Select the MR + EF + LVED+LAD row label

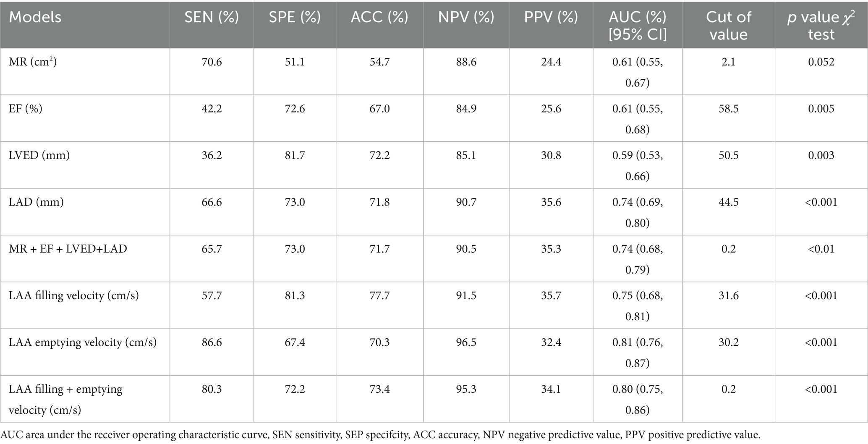pos(68,249)
